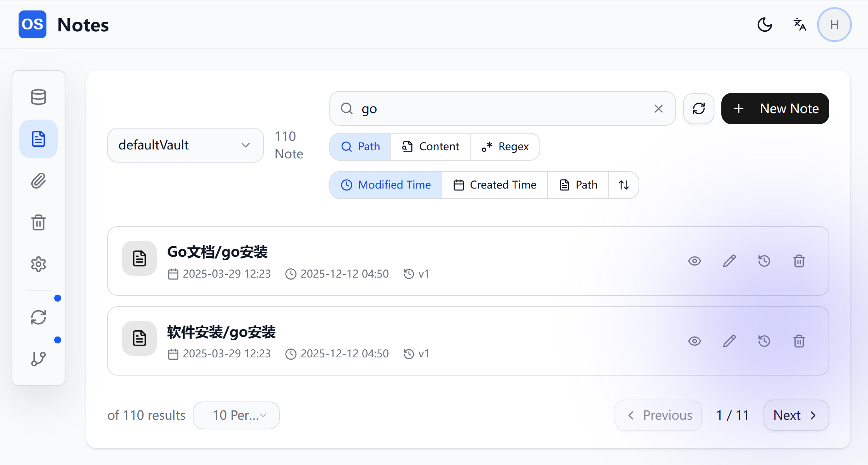Image resolution: width=868 pixels, height=465 pixels.
Task: Open the git branch sidebar icon
Action: (x=38, y=359)
